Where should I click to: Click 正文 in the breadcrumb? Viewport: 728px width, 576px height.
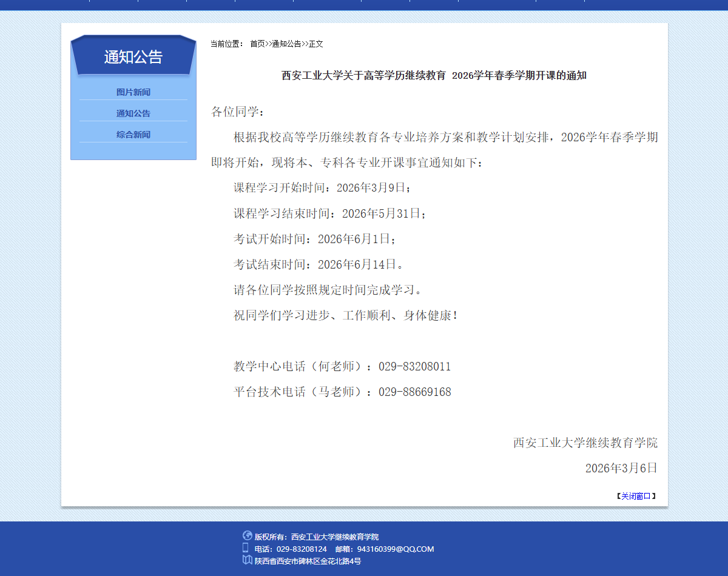point(316,44)
